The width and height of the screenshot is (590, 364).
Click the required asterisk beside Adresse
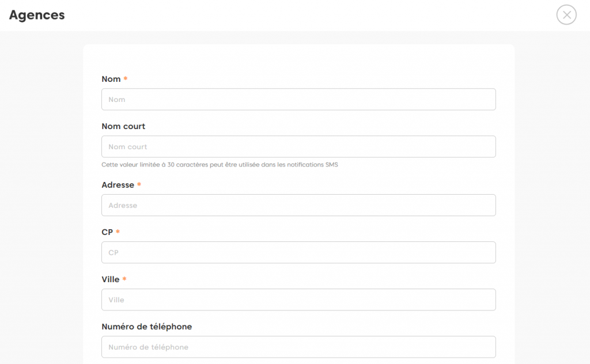point(139,185)
